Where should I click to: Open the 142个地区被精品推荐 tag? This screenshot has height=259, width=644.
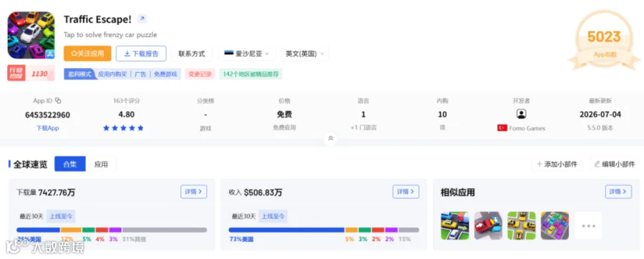[x=250, y=74]
